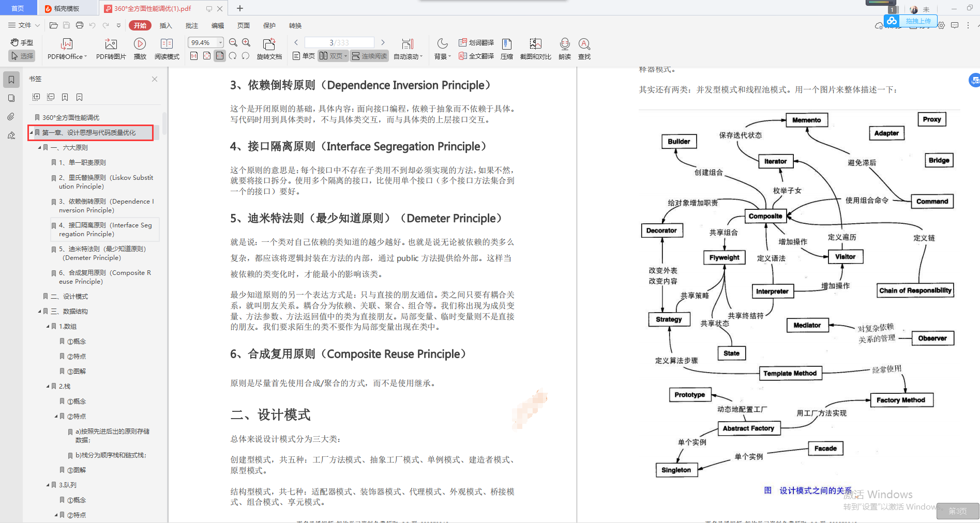Screen dimensions: 980x523
Task: Open the 保护 ribbon tab
Action: [269, 25]
